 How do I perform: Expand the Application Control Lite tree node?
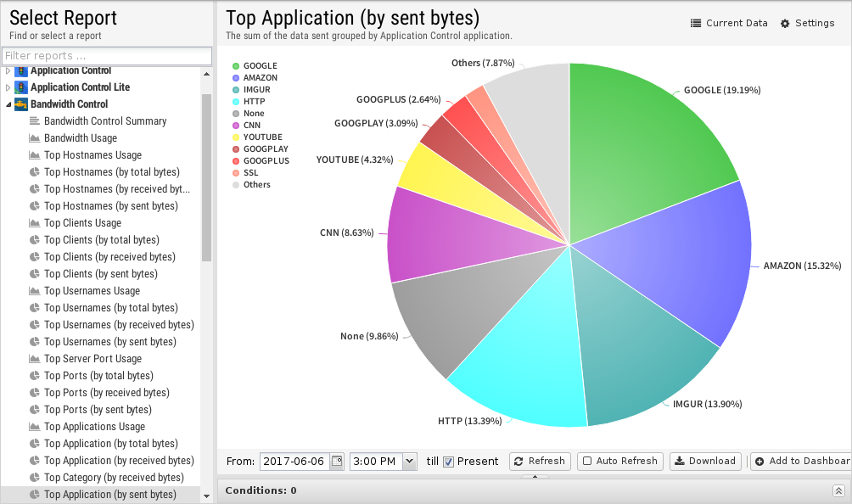point(8,87)
